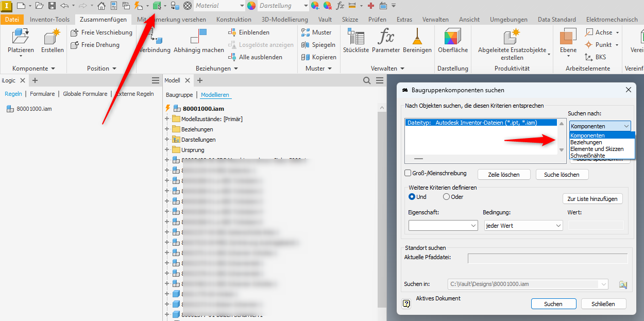Expand the Darstellungen tree node

point(167,140)
